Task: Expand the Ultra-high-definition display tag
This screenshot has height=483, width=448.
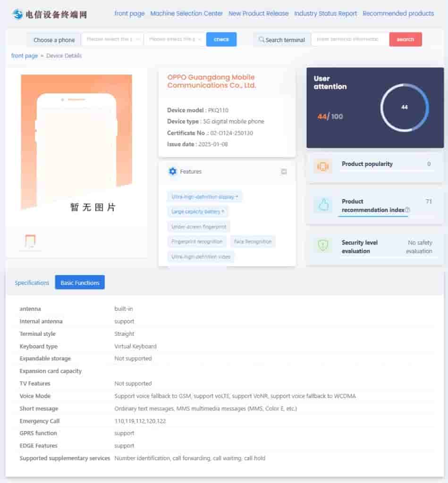Action: (x=205, y=197)
